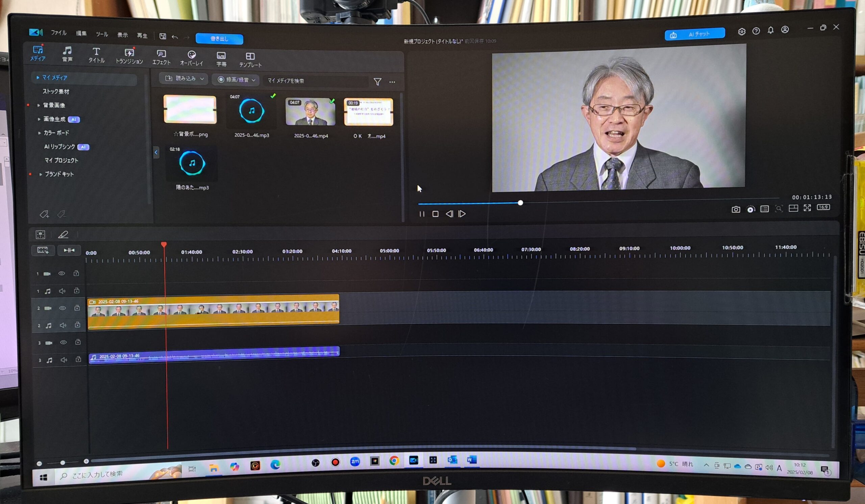Screen dimensions: 865x504
Task: Collapse the library sidebar with the arrow handle
Action: [x=156, y=152]
